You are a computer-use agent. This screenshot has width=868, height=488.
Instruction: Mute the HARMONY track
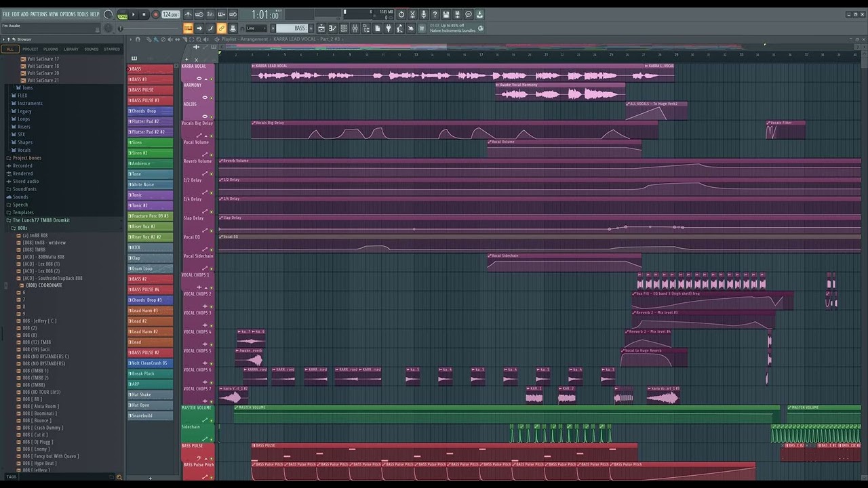coord(212,98)
